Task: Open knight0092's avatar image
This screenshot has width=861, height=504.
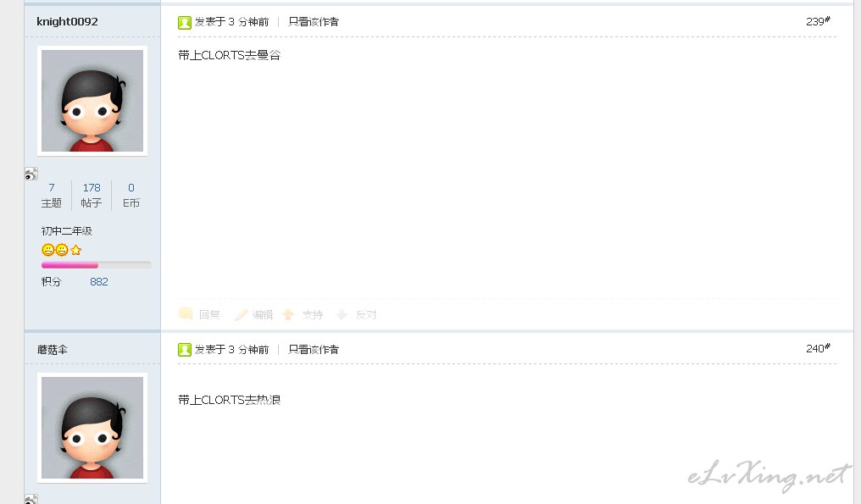Action: coord(92,101)
